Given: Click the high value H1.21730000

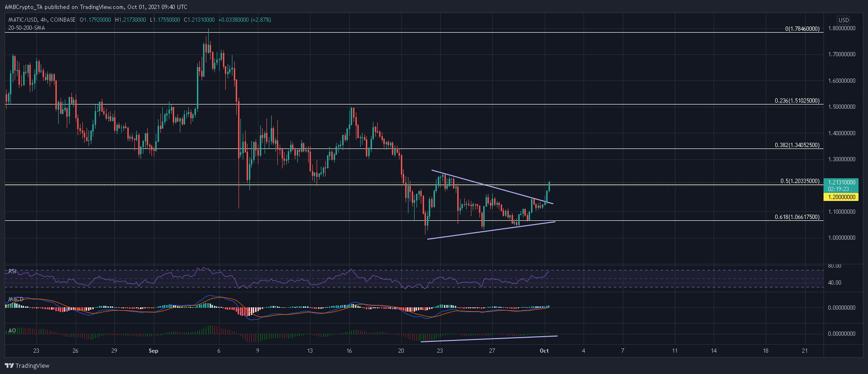Looking at the screenshot, I should pyautogui.click(x=130, y=20).
